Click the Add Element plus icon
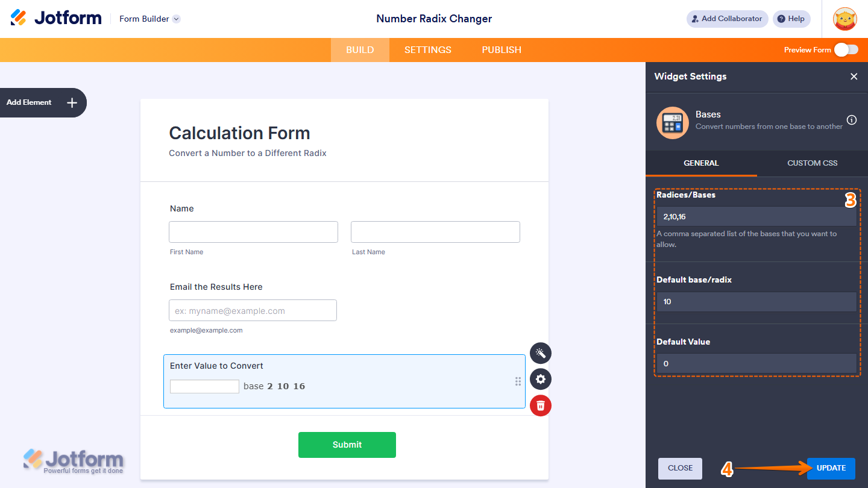 point(71,102)
